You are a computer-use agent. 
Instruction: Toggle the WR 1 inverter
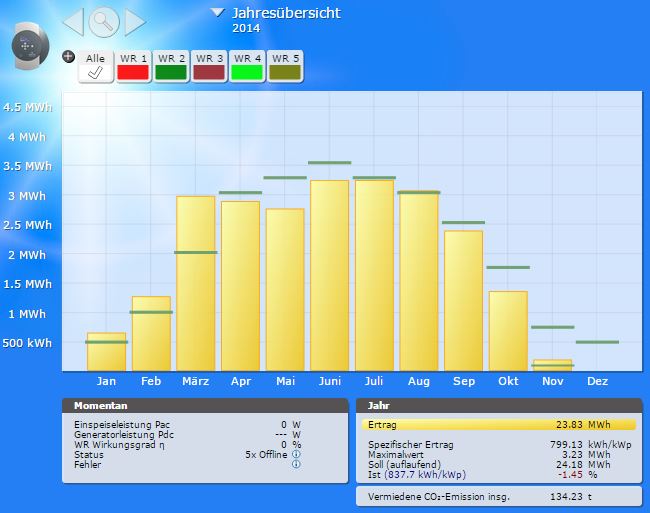[133, 66]
